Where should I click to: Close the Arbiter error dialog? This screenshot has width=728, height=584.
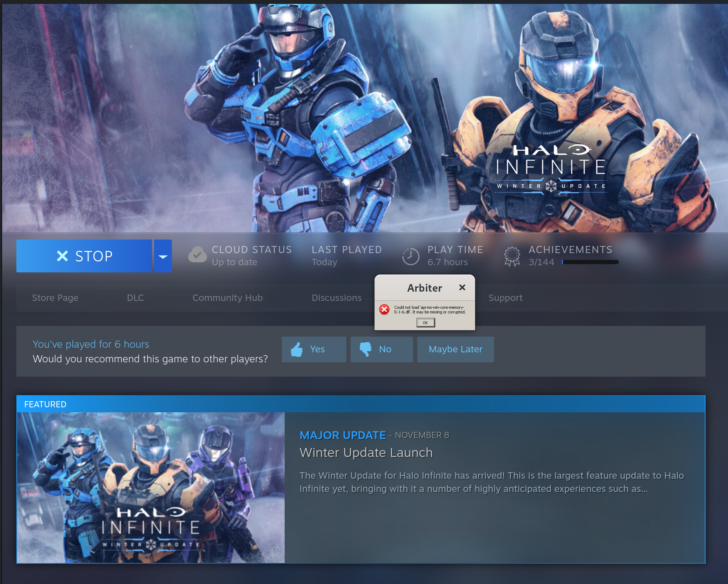(x=462, y=287)
